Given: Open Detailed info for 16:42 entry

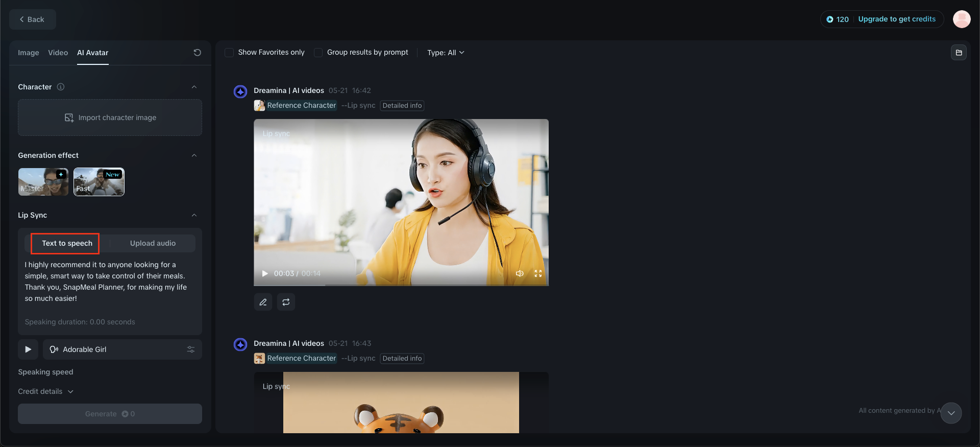Looking at the screenshot, I should click(402, 106).
